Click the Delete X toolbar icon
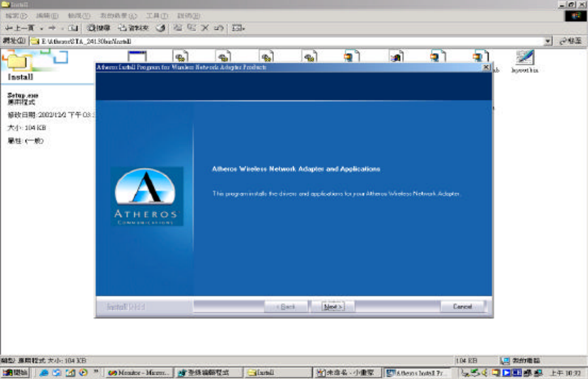The image size is (588, 379). [x=205, y=28]
